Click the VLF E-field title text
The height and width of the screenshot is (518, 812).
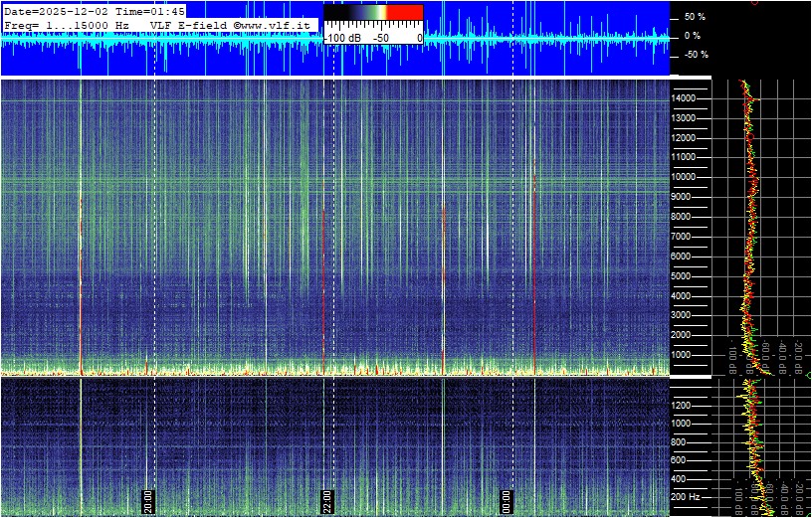tap(190, 24)
